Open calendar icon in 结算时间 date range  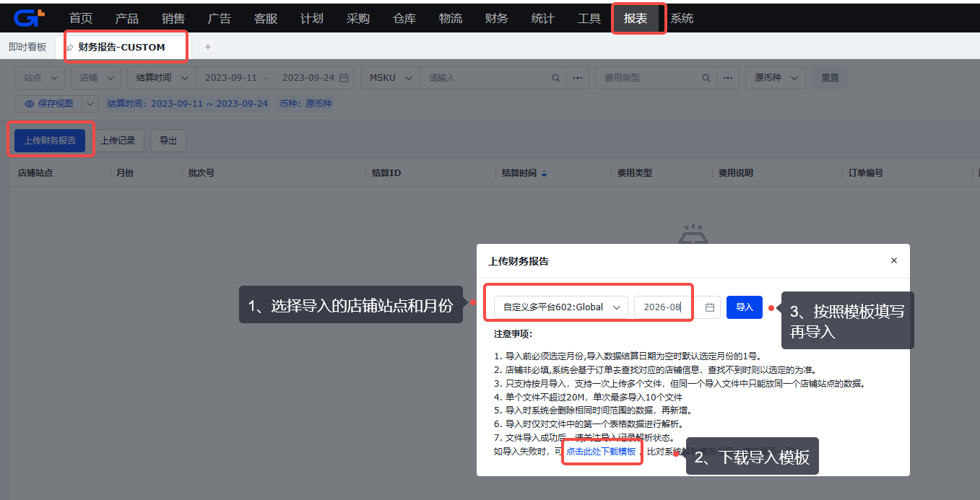coord(344,78)
